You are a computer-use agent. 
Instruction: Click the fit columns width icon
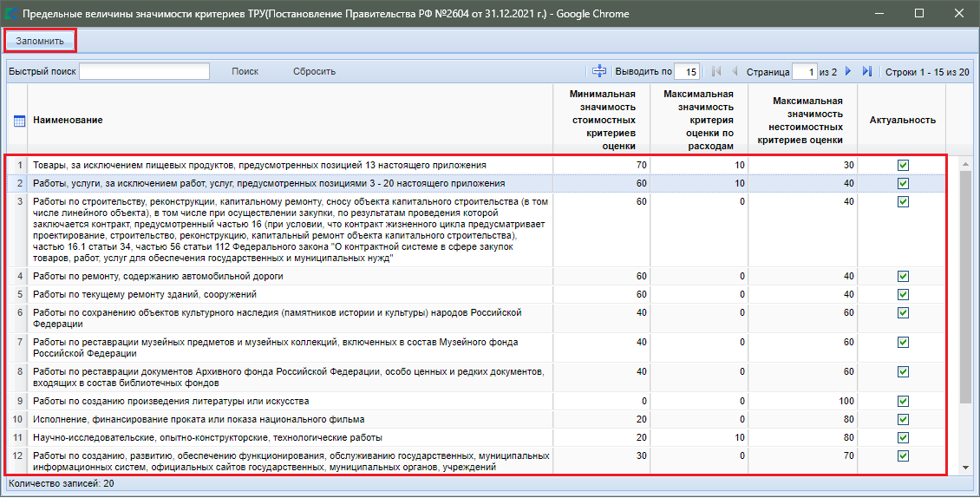point(599,71)
